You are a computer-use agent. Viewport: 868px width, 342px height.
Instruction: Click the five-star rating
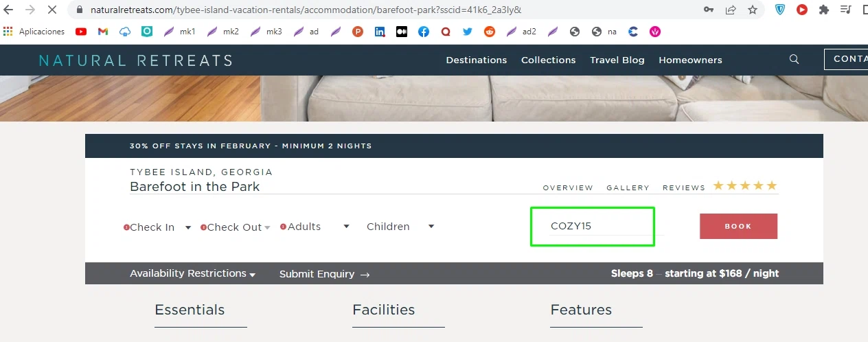(x=745, y=185)
